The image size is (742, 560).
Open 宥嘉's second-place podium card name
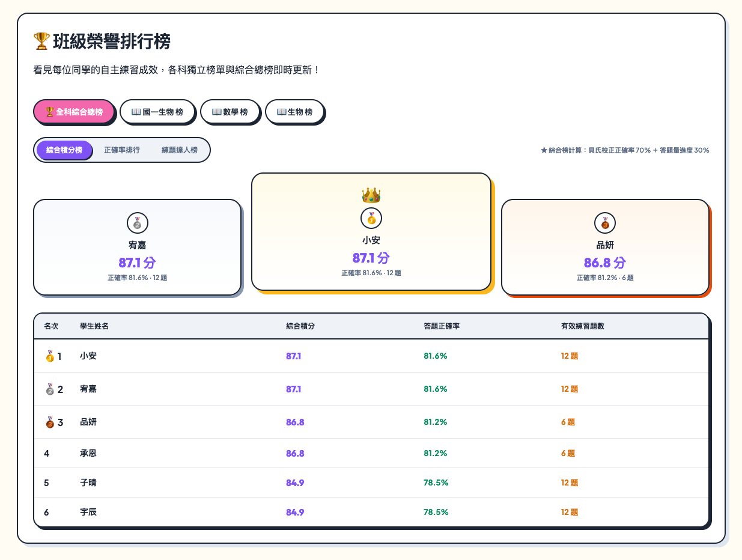(138, 245)
